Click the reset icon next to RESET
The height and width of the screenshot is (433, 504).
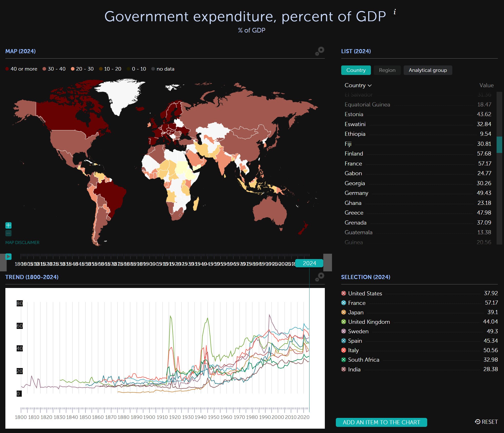(x=478, y=422)
